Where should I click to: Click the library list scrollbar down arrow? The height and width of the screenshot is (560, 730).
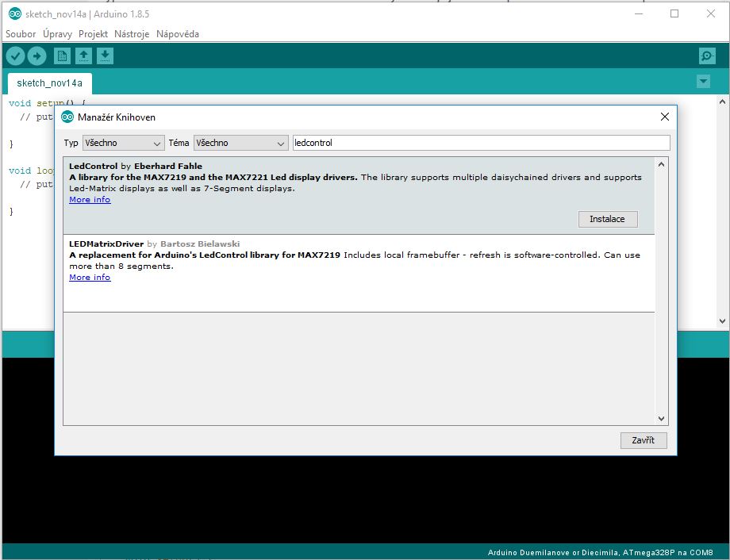pyautogui.click(x=662, y=419)
